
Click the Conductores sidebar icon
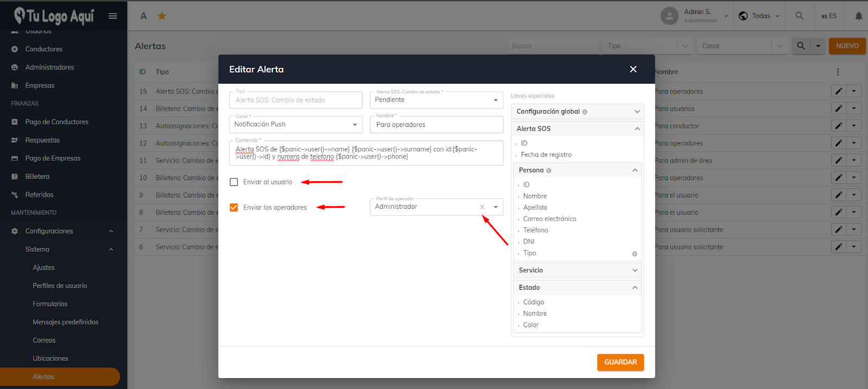click(15, 49)
